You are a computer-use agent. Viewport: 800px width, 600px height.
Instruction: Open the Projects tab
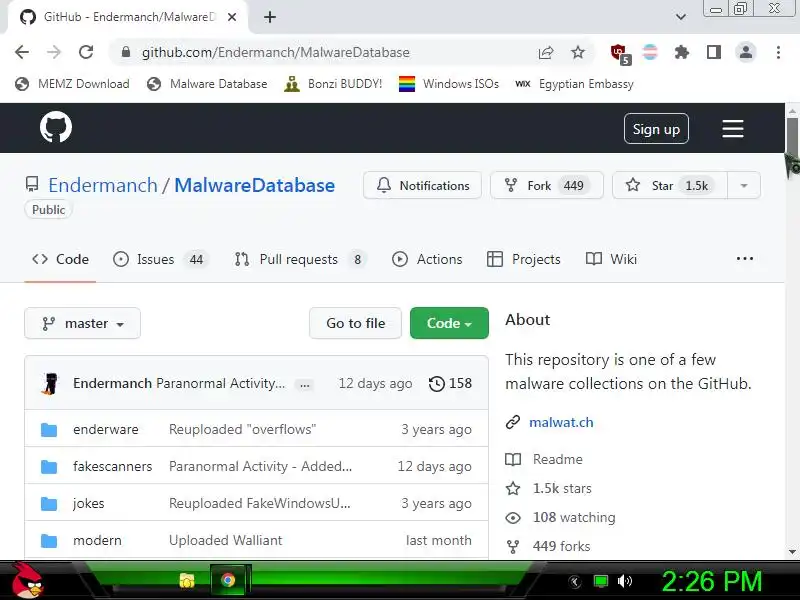[x=523, y=259]
